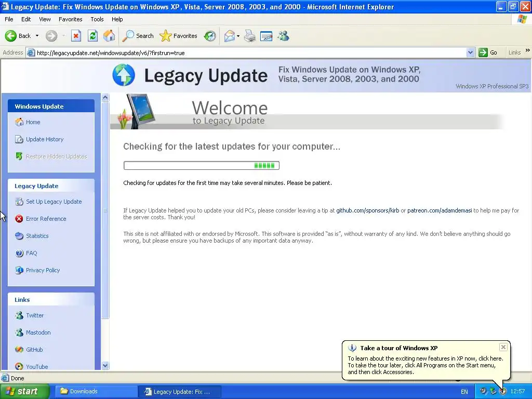
Task: Go back with the Back arrow
Action: coord(18,36)
